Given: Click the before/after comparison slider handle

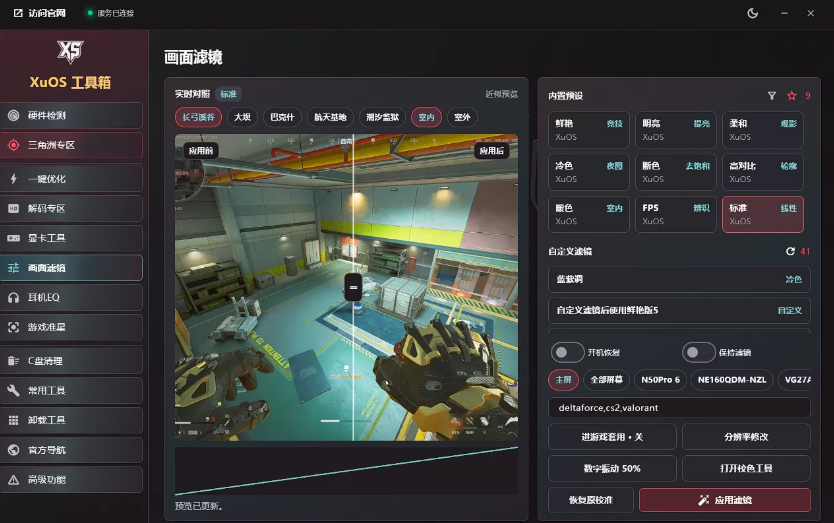Looking at the screenshot, I should click(x=353, y=287).
